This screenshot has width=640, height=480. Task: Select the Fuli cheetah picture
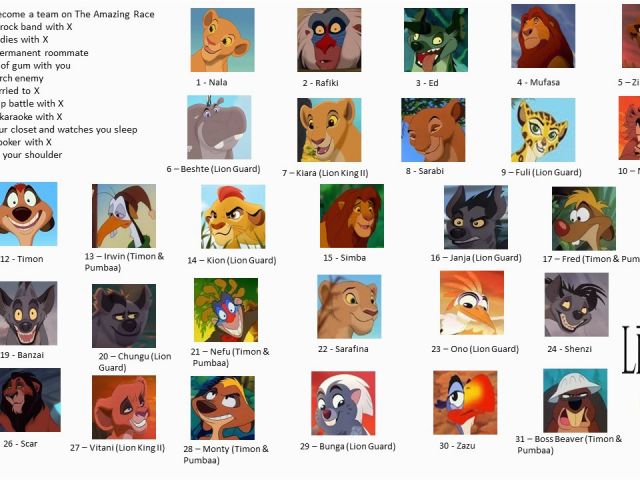click(543, 130)
